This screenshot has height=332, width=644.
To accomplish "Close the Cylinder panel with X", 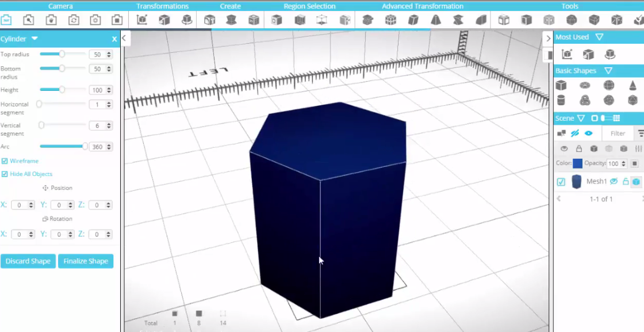I will (114, 39).
